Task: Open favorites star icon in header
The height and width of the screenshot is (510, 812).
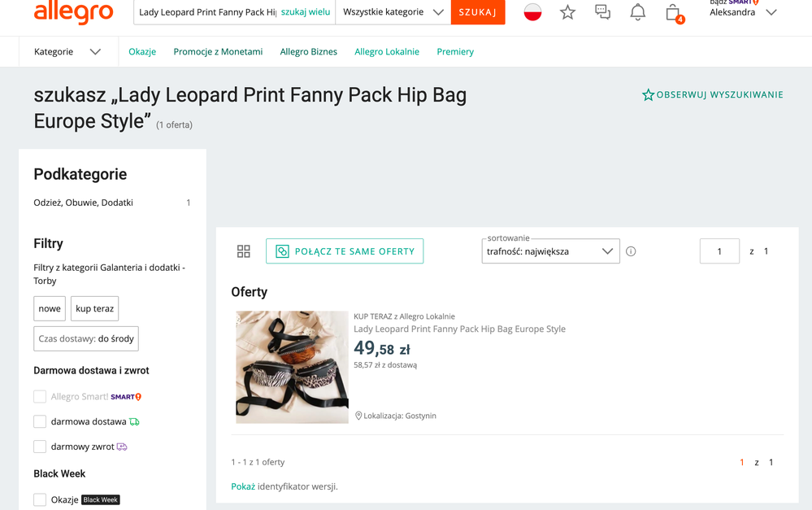Action: [567, 12]
